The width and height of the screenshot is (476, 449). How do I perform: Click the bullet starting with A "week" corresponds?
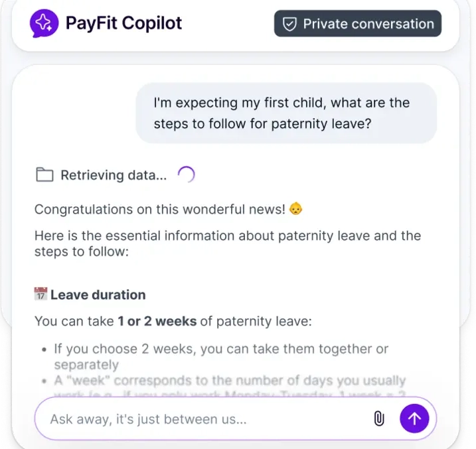(229, 381)
